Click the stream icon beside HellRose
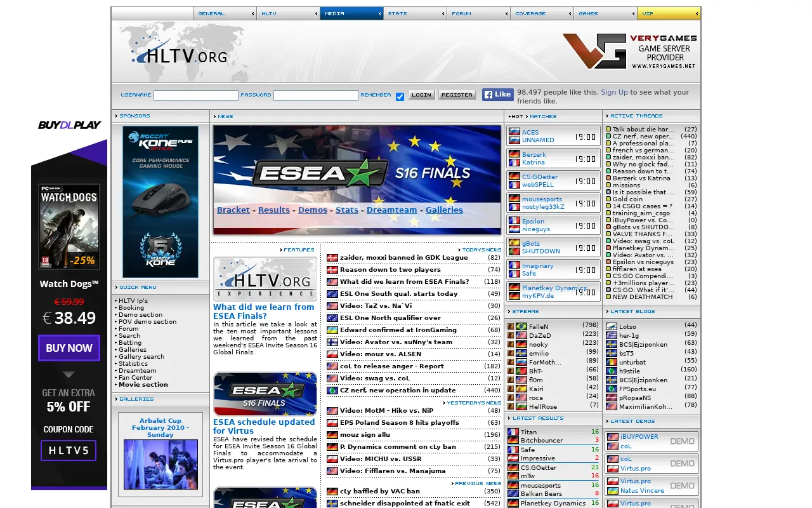The image size is (812, 508). pyautogui.click(x=511, y=406)
